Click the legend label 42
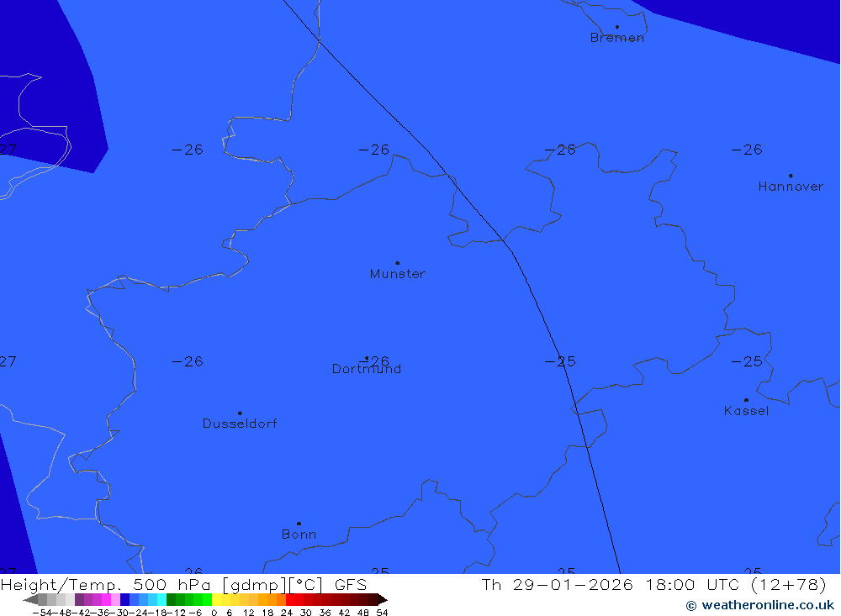This screenshot has width=841, height=616. tap(344, 613)
